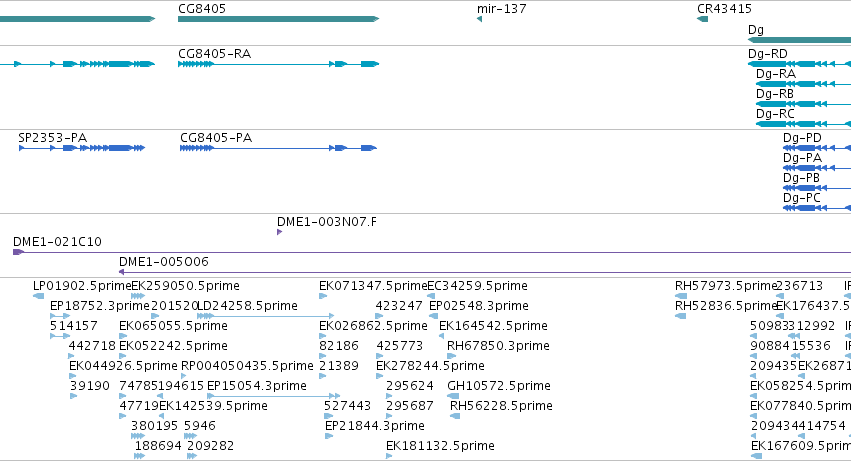Viewport: 851px width, 461px height.
Task: Select the DME1-003N07.F purple arrow glyph
Action: [x=280, y=232]
